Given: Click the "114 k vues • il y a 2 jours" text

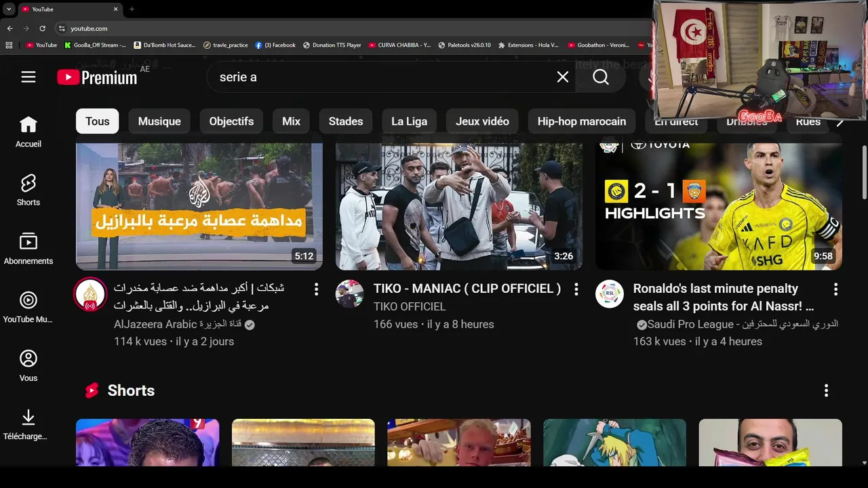Looking at the screenshot, I should pyautogui.click(x=174, y=342).
